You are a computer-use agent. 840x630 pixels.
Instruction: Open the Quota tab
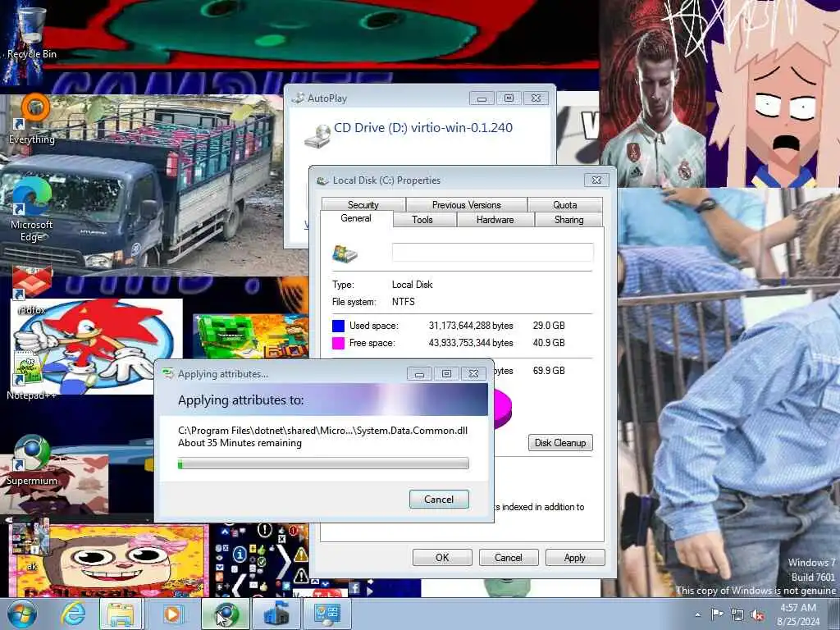[x=565, y=204]
